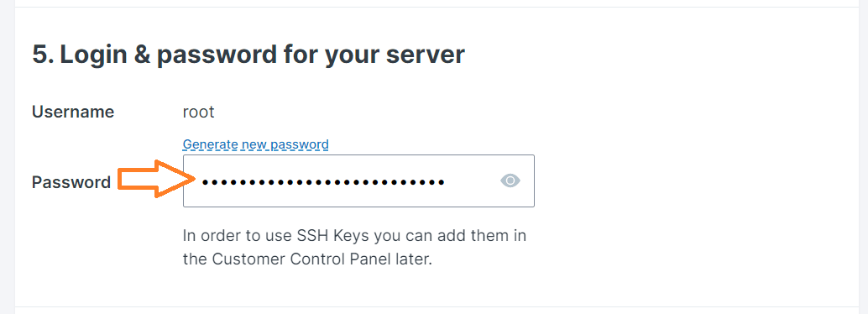Click the orange arrow pointing at password
Screen dimensions: 868x314
pyautogui.click(x=157, y=178)
